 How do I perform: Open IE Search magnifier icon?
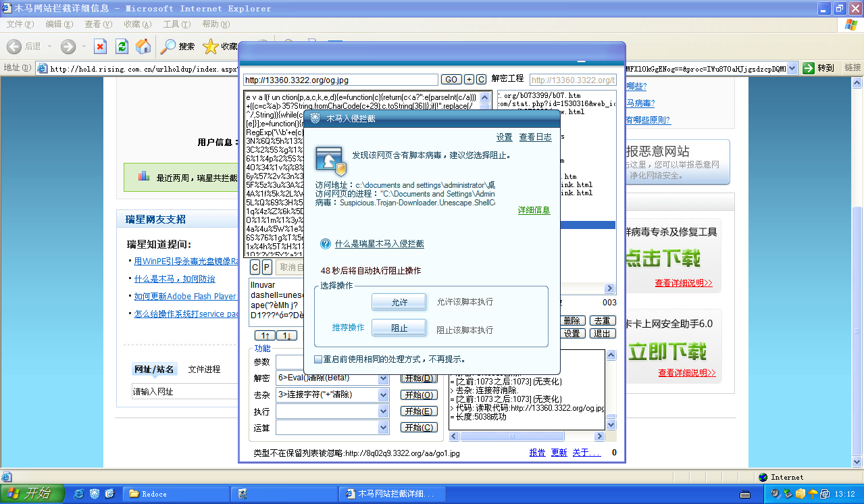tap(168, 47)
